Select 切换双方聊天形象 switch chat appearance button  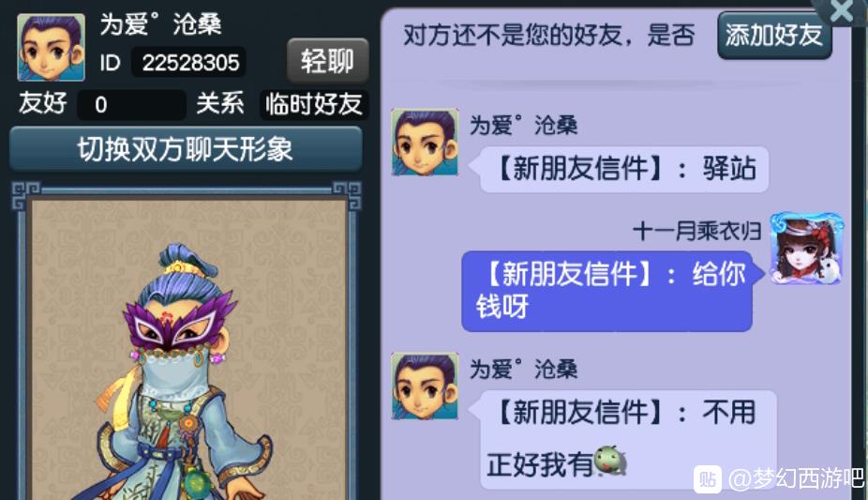coord(186,148)
